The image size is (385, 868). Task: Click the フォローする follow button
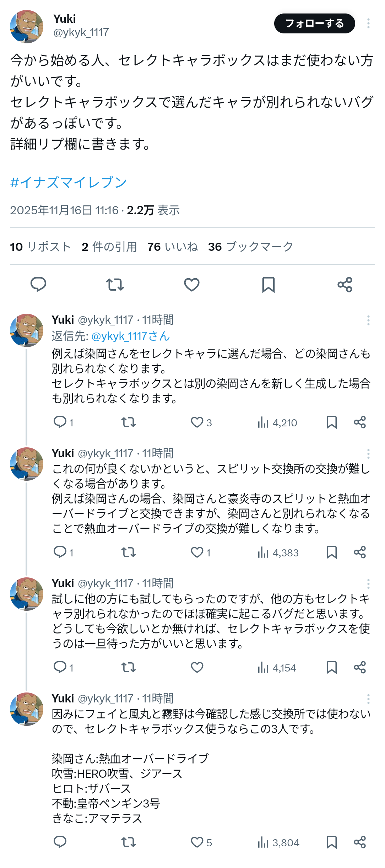314,23
